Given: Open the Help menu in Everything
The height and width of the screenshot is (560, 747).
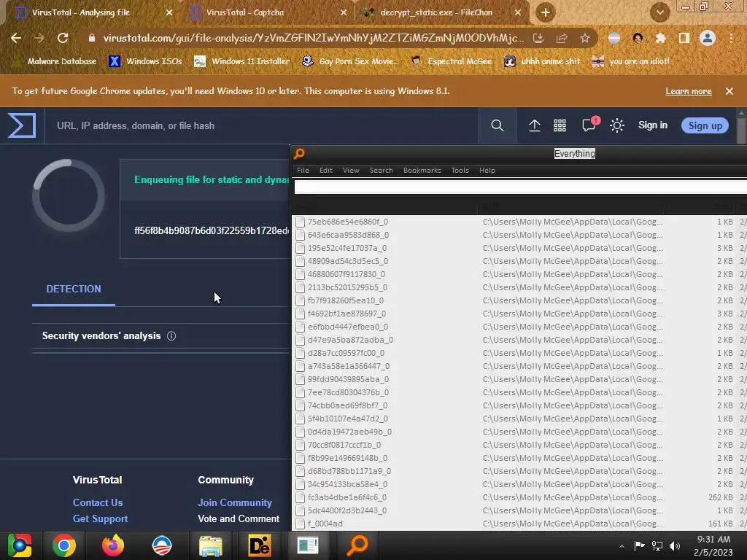Looking at the screenshot, I should click(487, 170).
